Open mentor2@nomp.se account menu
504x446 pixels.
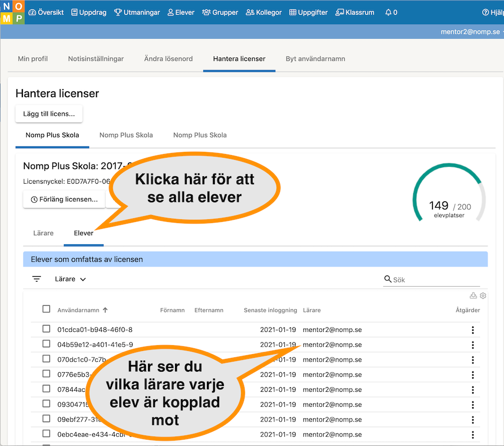(x=471, y=32)
